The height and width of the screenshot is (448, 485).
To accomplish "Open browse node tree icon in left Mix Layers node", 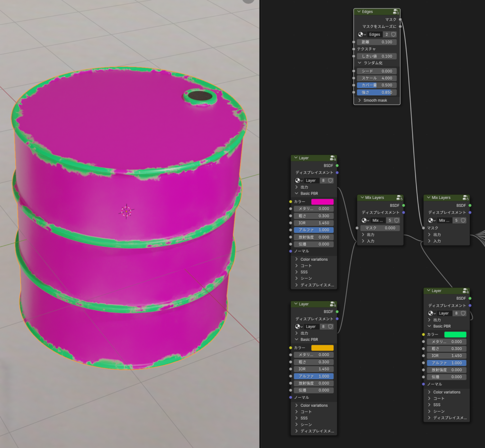I will point(365,220).
